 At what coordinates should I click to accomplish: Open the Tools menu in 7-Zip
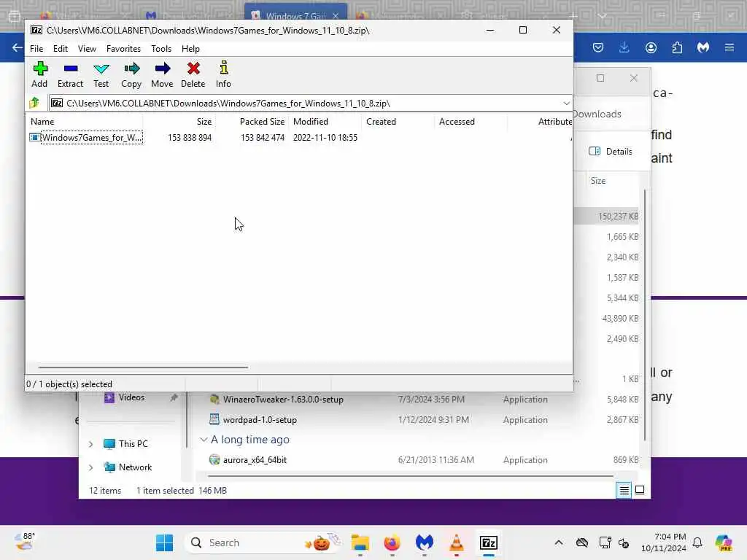click(161, 49)
